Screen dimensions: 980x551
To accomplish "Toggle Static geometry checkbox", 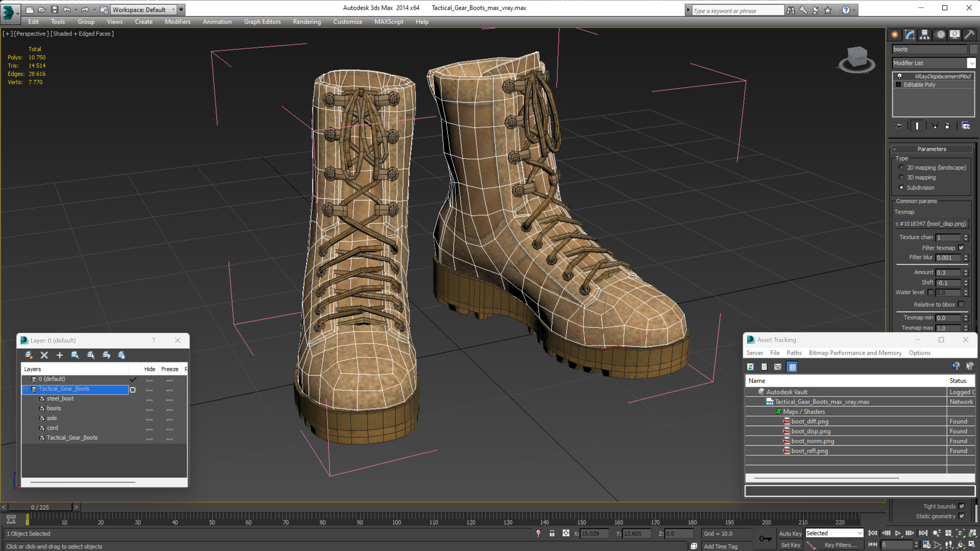I will (x=962, y=516).
